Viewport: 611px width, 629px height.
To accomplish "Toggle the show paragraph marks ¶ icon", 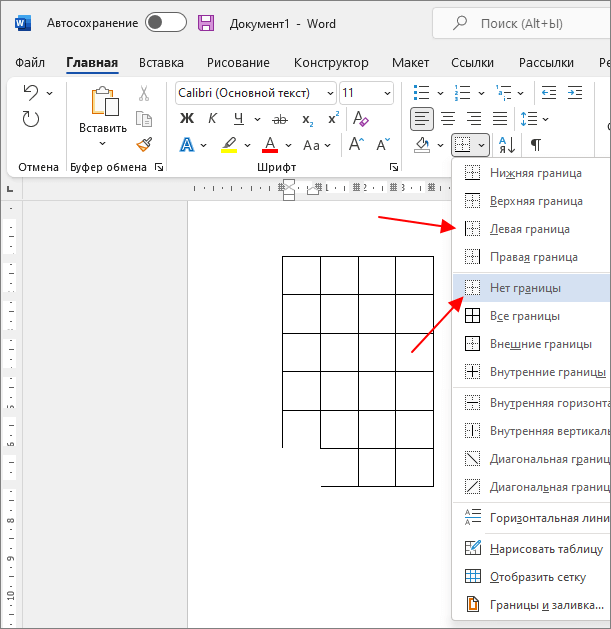I will [x=536, y=145].
